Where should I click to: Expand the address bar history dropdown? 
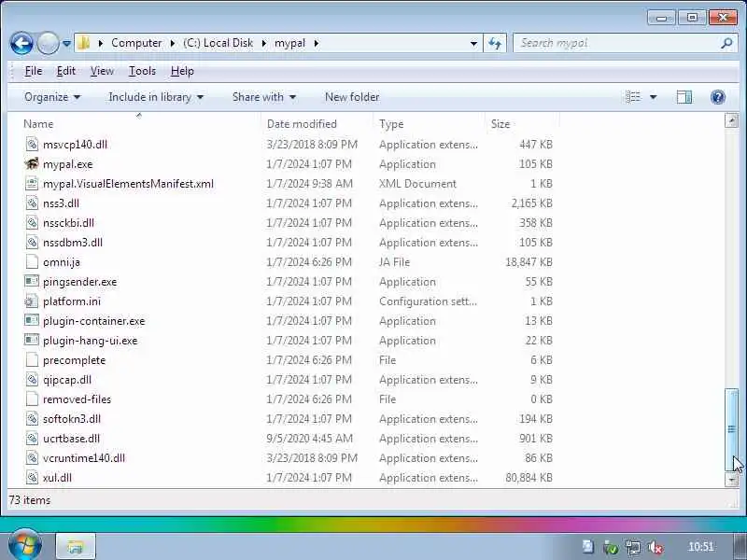[473, 43]
